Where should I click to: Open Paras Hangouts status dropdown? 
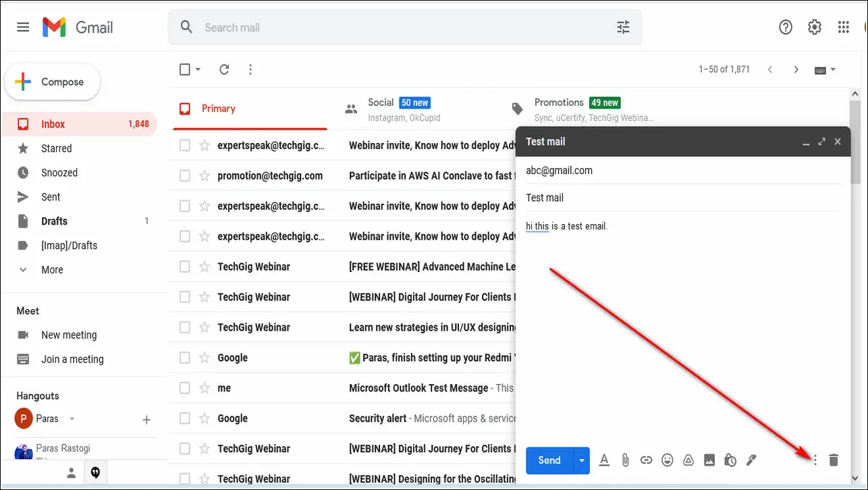tap(72, 419)
